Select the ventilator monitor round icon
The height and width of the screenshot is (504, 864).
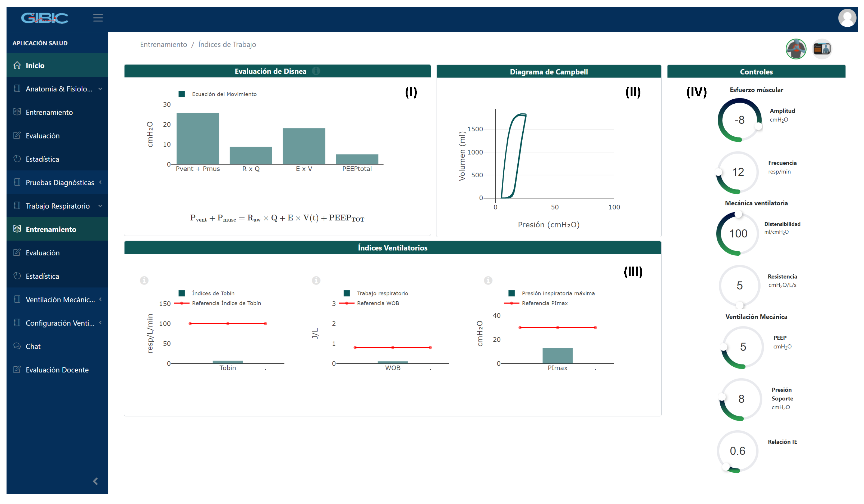[822, 49]
